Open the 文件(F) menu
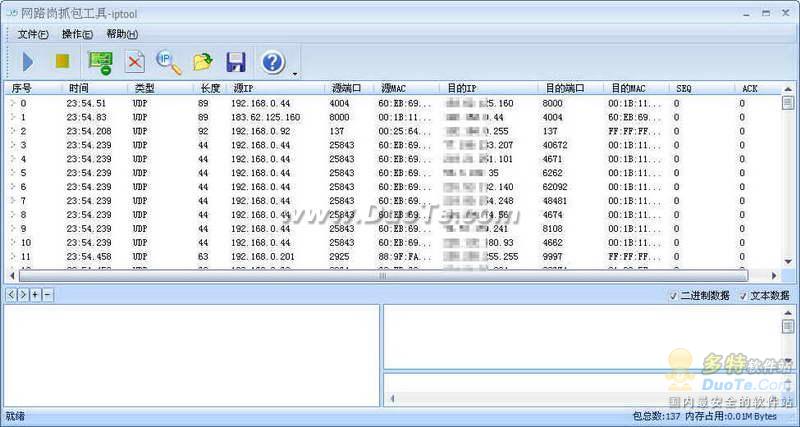800x427 pixels. pyautogui.click(x=33, y=34)
